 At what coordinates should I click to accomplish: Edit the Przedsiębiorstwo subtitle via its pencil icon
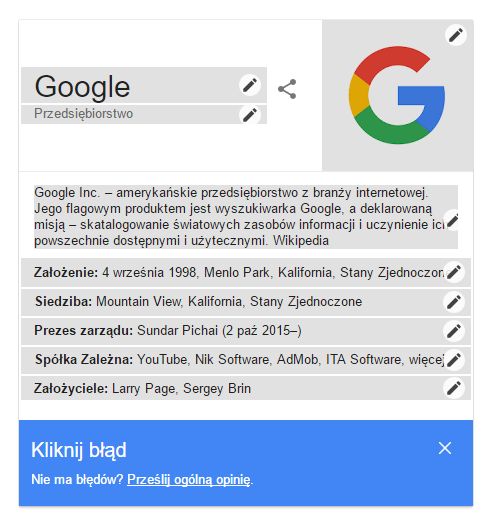[x=250, y=115]
